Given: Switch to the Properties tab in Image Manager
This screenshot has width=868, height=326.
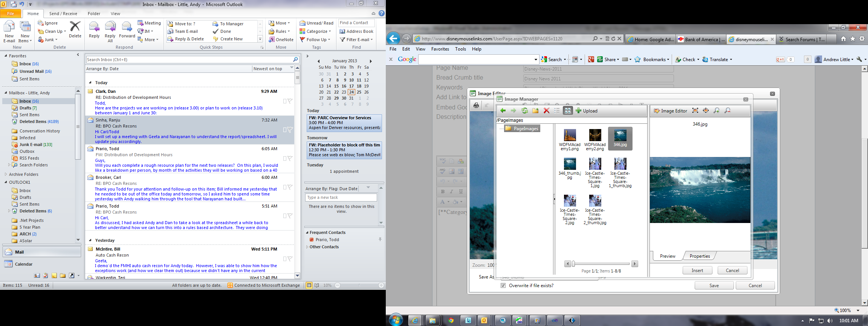Looking at the screenshot, I should coord(700,256).
